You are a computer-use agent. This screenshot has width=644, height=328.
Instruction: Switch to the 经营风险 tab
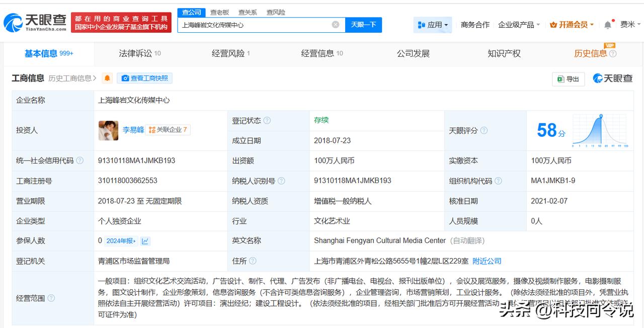point(231,53)
